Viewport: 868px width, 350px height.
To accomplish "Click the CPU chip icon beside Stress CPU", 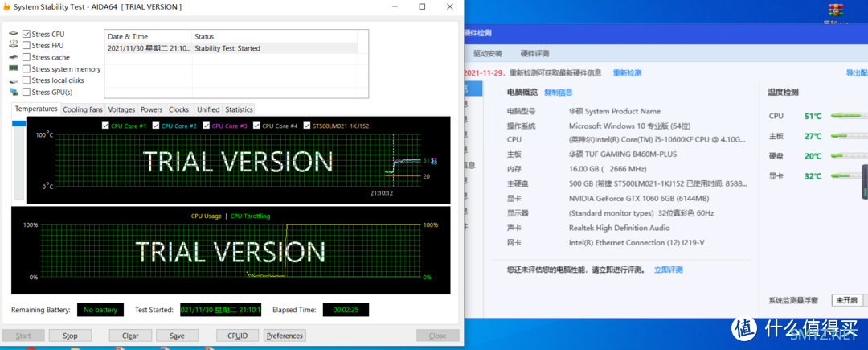I will point(14,34).
